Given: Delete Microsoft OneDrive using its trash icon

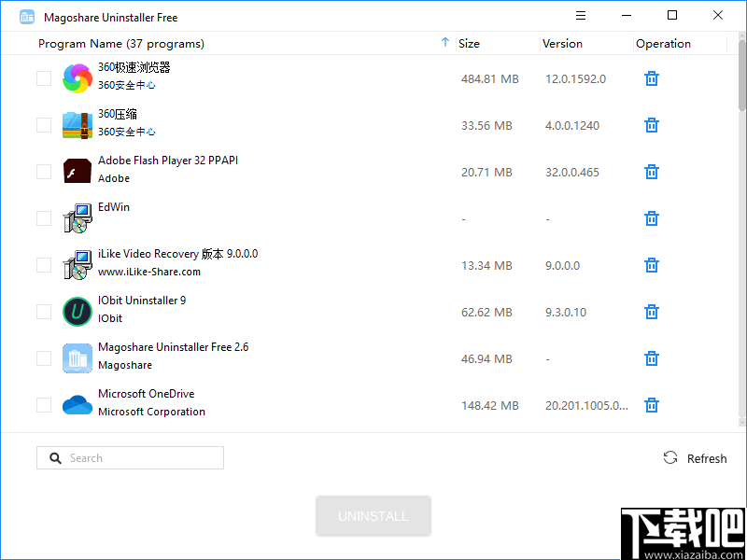Looking at the screenshot, I should click(651, 405).
